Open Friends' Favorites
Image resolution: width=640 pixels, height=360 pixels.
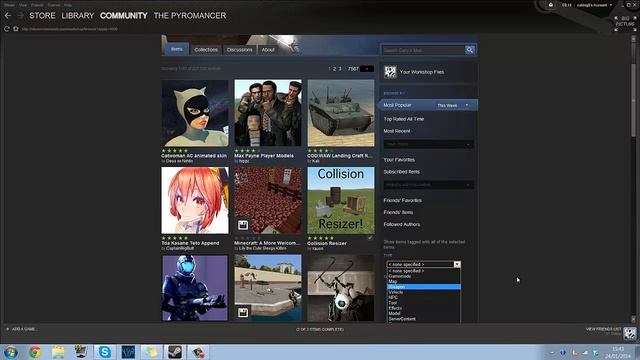pyautogui.click(x=402, y=200)
